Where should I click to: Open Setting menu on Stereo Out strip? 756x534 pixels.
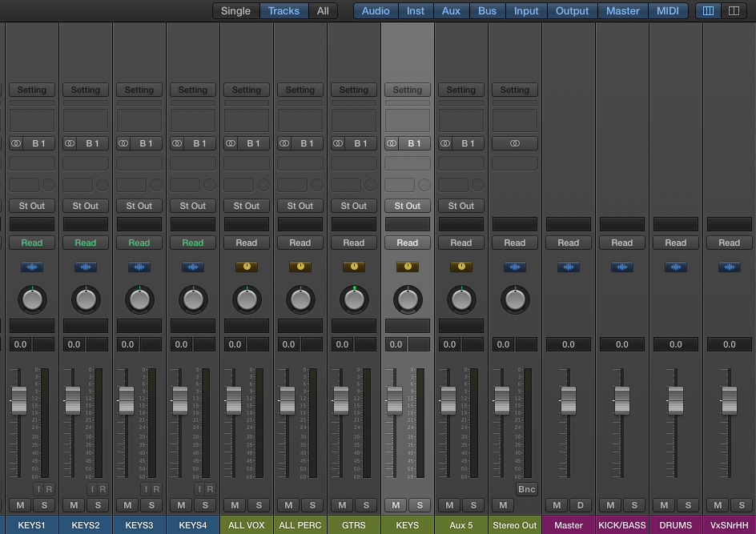pyautogui.click(x=515, y=90)
